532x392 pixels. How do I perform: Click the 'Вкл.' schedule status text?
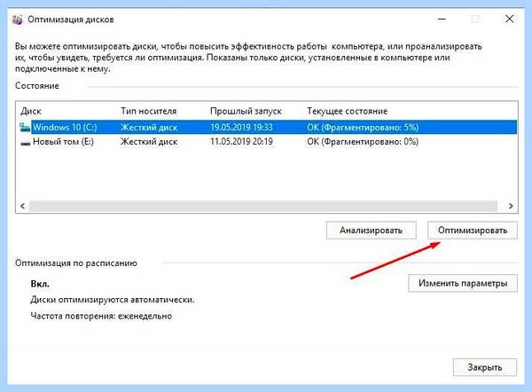click(x=40, y=284)
